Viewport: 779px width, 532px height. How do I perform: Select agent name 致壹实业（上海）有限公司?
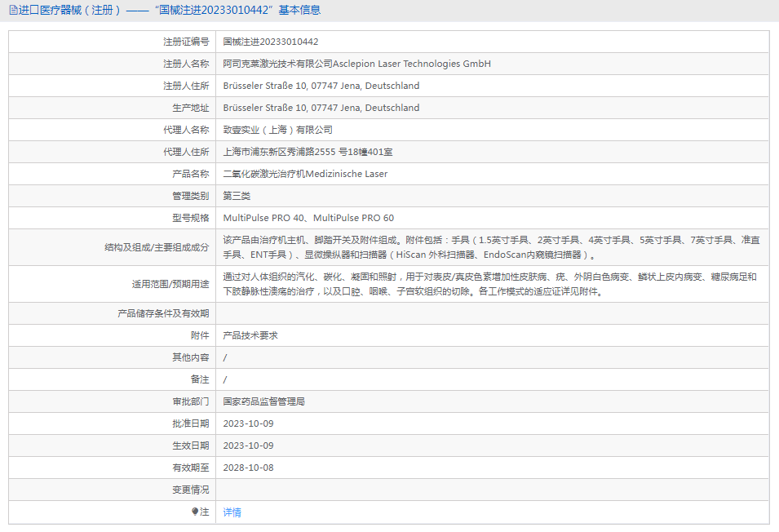(x=277, y=130)
